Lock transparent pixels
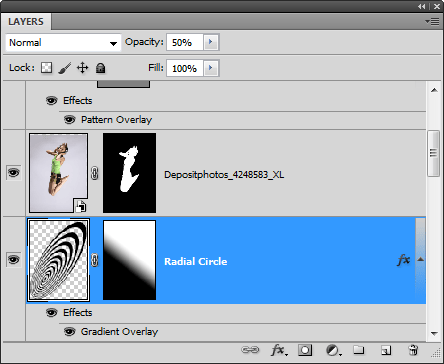The image size is (444, 364). tap(47, 68)
